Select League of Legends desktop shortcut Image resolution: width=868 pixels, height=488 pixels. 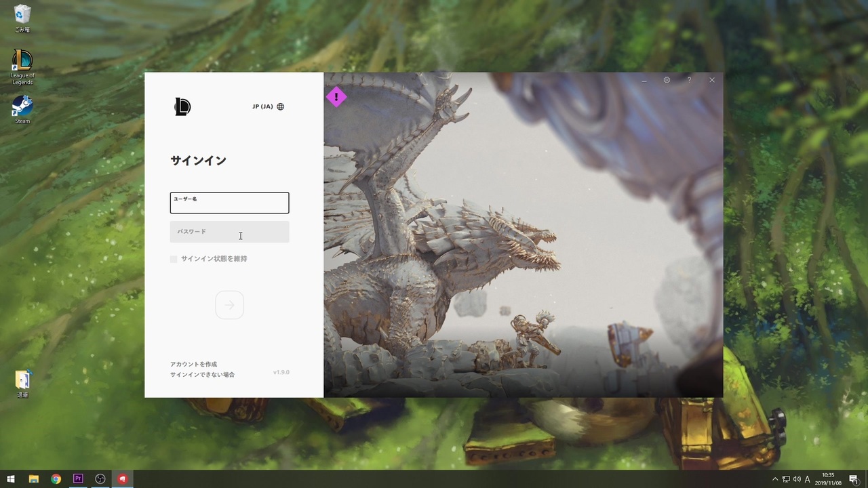click(x=22, y=67)
